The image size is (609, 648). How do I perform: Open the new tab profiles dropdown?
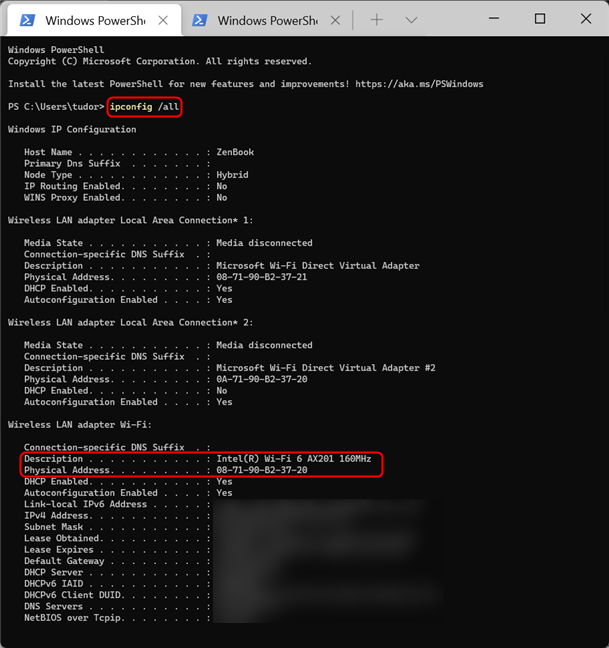pyautogui.click(x=411, y=19)
